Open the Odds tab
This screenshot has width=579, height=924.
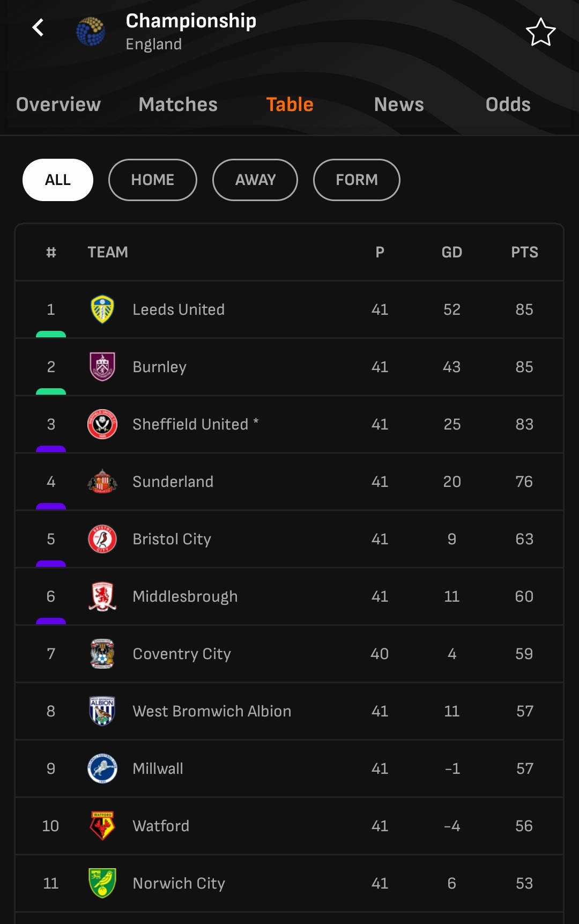(x=508, y=105)
